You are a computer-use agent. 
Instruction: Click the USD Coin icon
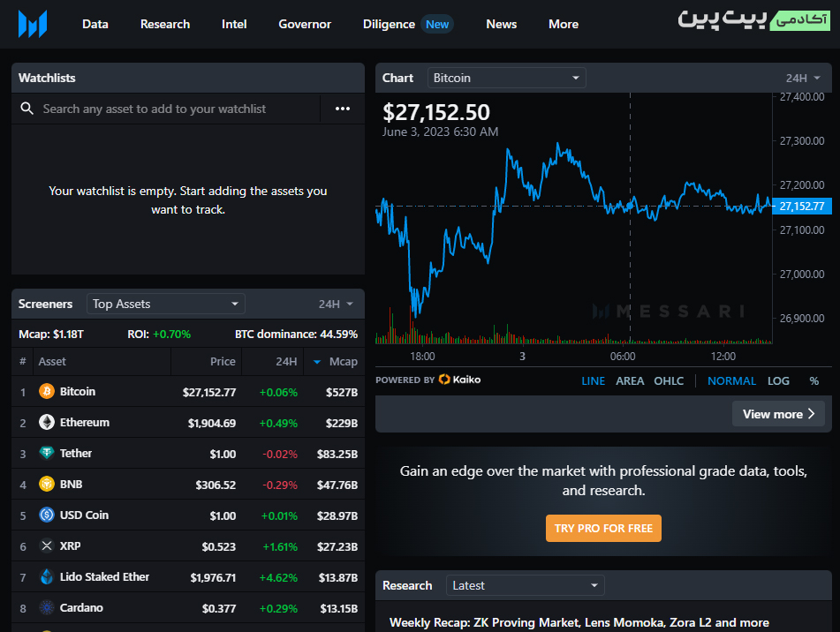[x=47, y=515]
